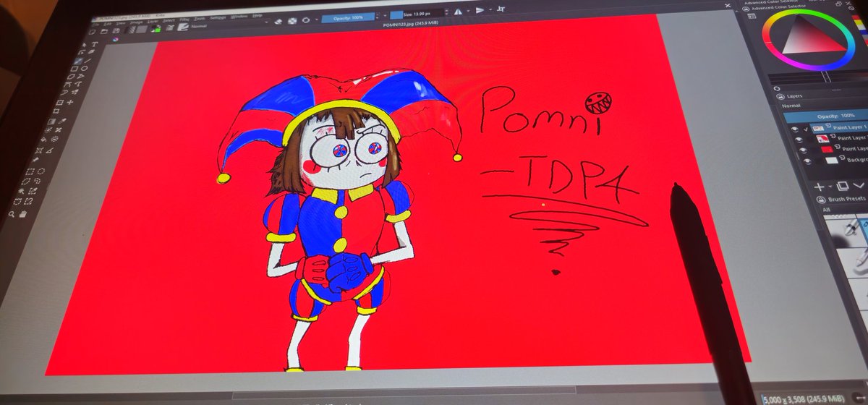Open the Image menu

click(137, 22)
